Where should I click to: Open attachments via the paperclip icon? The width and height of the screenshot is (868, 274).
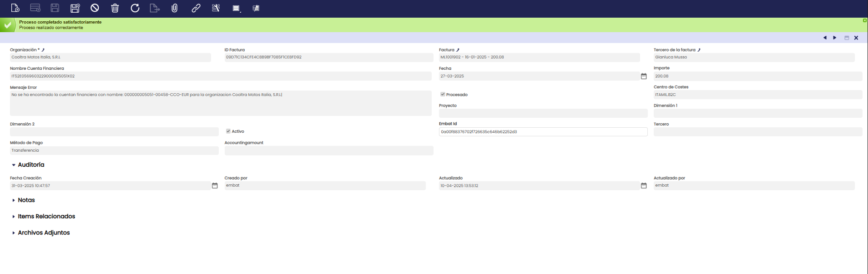[174, 8]
